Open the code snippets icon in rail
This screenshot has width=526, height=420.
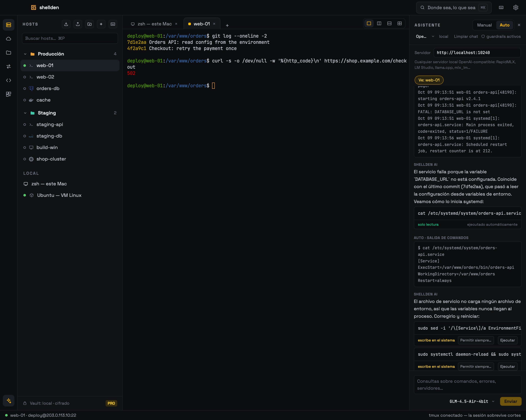click(x=9, y=80)
